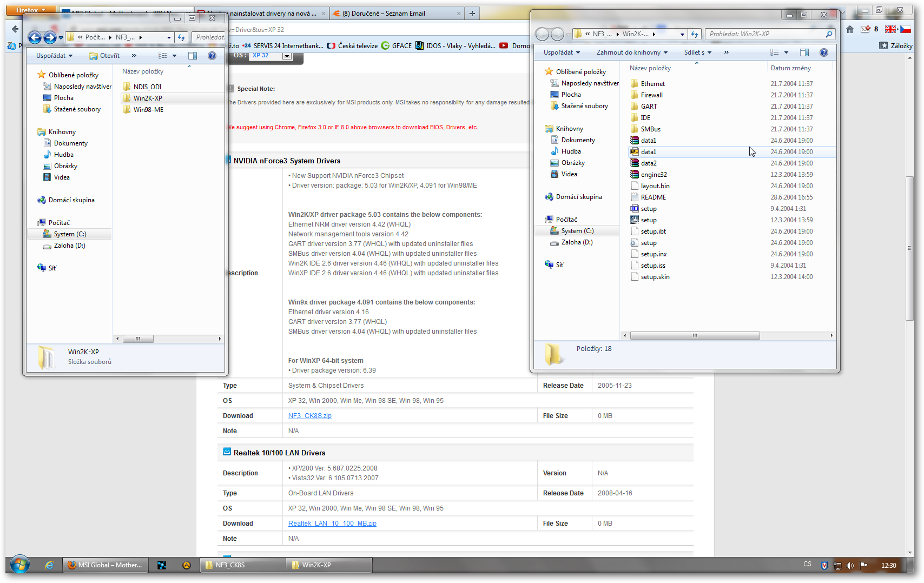
Task: Go forward in the NF3_CK8S Explorer window
Action: [x=49, y=37]
